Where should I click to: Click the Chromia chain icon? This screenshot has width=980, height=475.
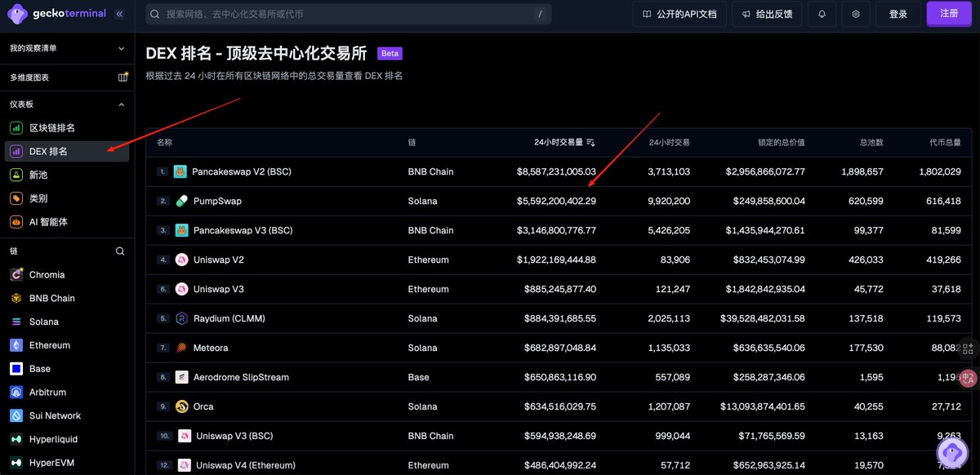[16, 275]
